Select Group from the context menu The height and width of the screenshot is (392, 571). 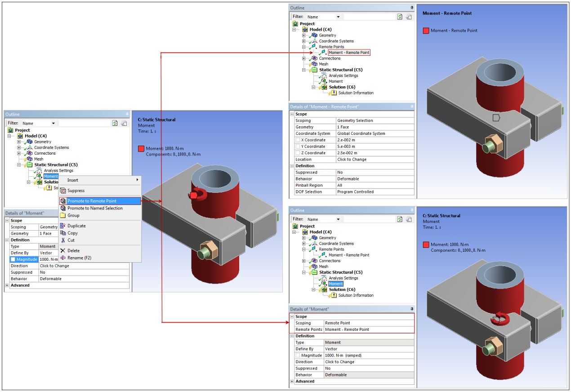[100, 215]
